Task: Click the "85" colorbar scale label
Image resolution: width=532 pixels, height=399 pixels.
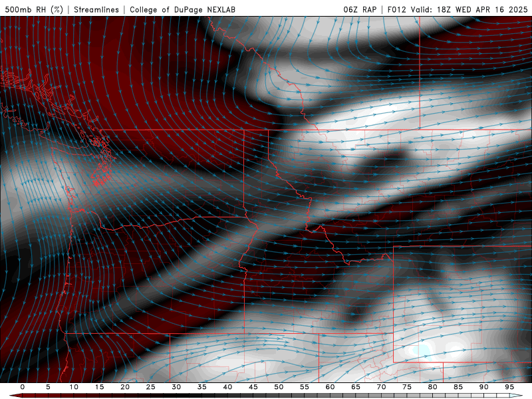Action: pyautogui.click(x=458, y=387)
